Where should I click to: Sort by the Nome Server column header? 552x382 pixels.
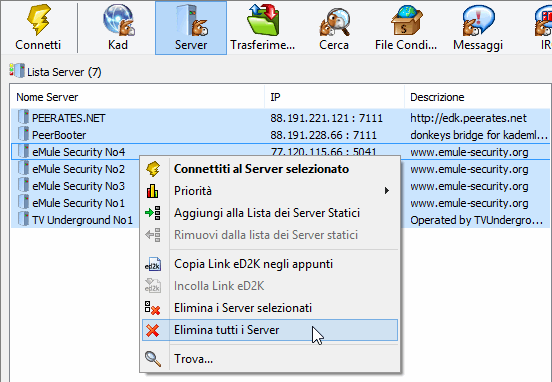click(x=137, y=97)
